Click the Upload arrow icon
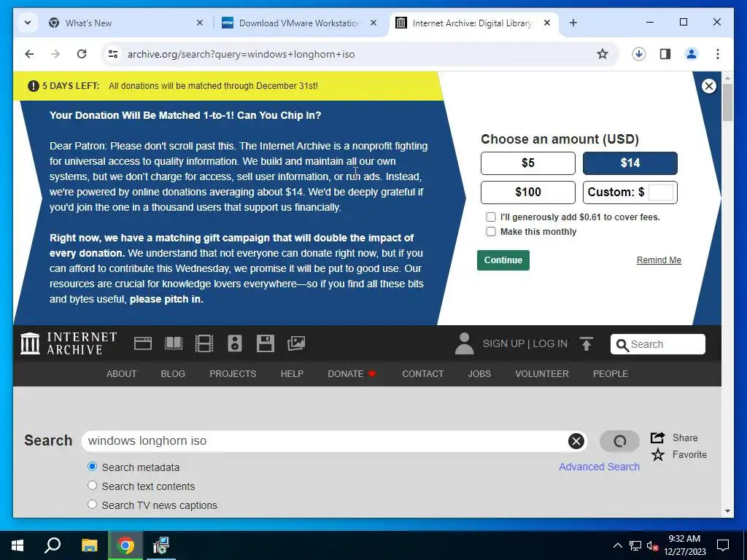Image resolution: width=747 pixels, height=560 pixels. coord(587,343)
